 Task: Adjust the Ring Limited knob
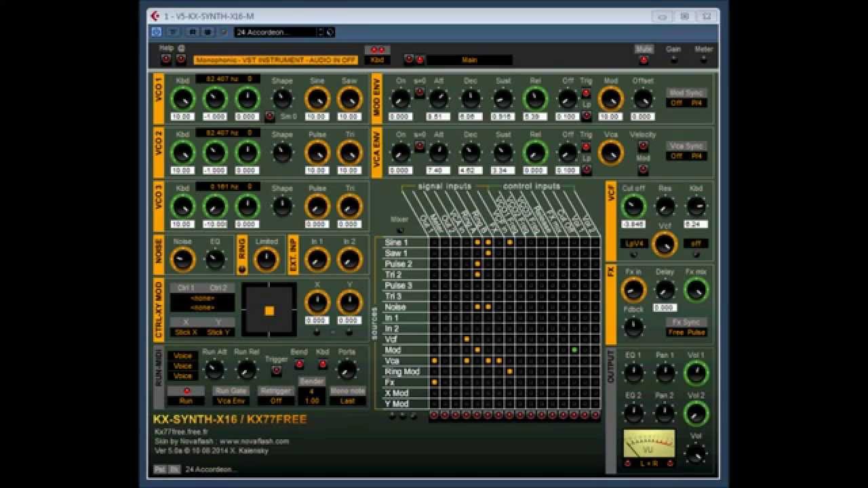267,259
